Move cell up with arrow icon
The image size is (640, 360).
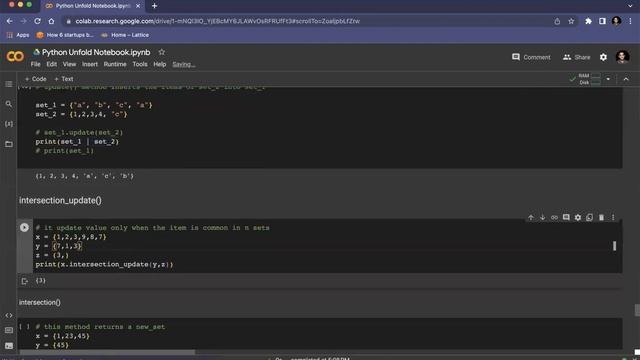531,218
